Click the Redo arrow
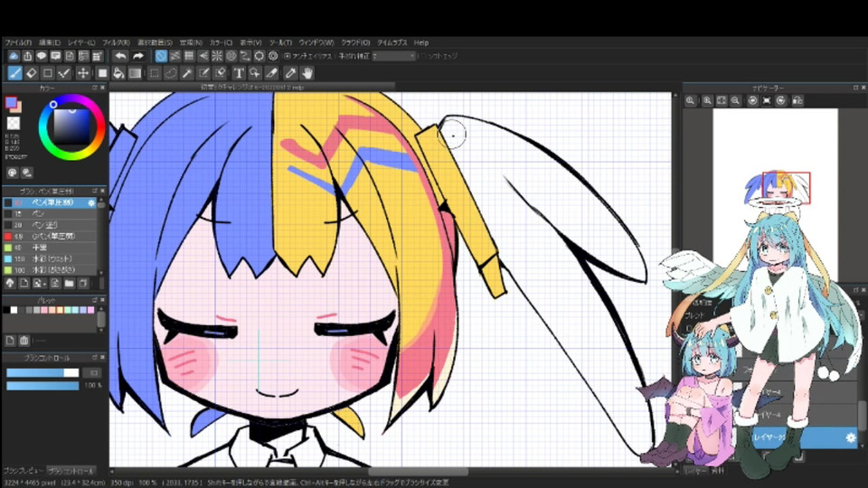Image resolution: width=868 pixels, height=488 pixels. click(137, 56)
